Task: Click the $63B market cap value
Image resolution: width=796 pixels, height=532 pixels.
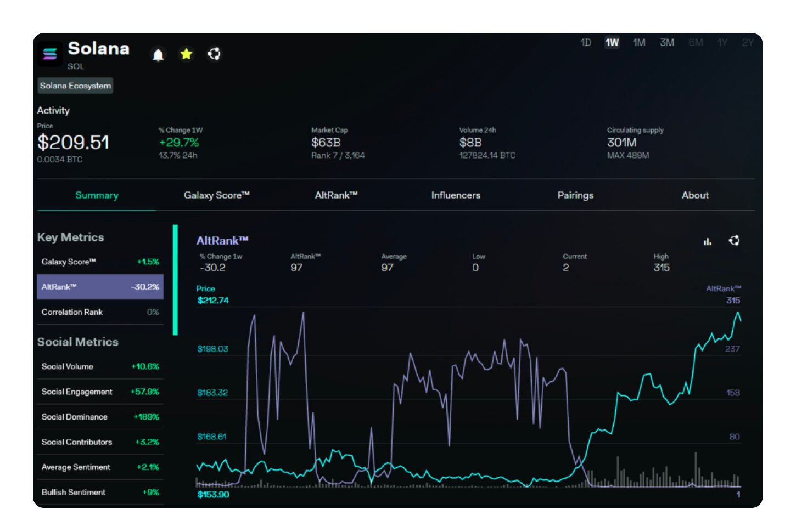Action: tap(326, 143)
